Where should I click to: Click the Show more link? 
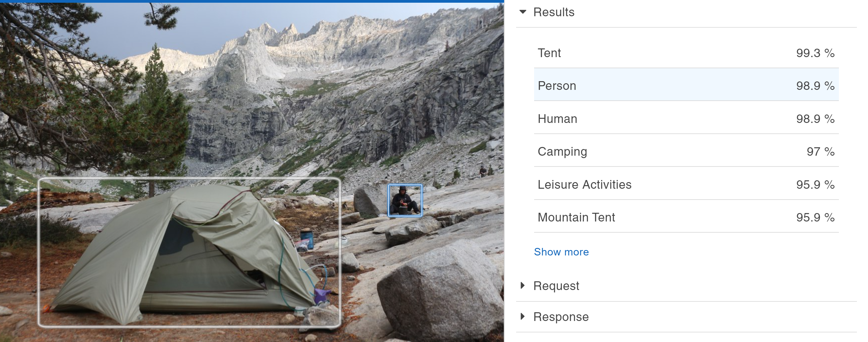coord(561,252)
